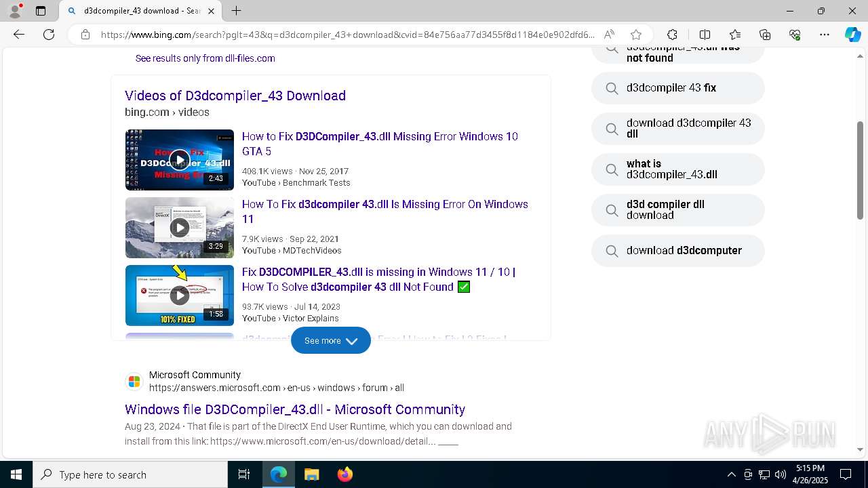
Task: Open answers.microsoft.com breadcrumb URL
Action: click(277, 388)
